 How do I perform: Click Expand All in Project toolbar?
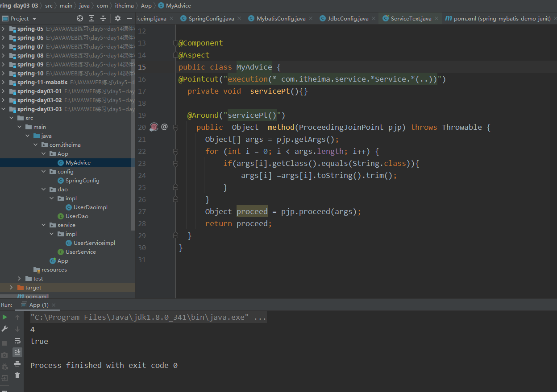pyautogui.click(x=91, y=18)
